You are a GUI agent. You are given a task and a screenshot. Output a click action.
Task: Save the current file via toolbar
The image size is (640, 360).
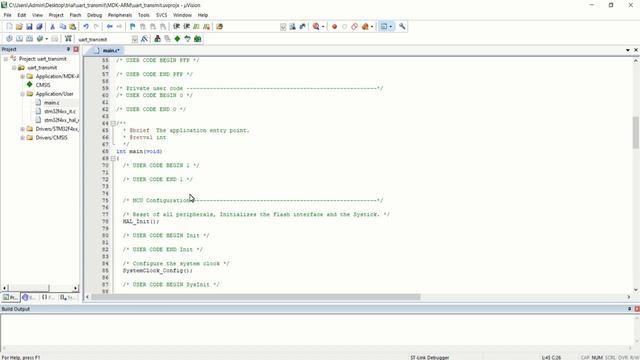pyautogui.click(x=29, y=27)
